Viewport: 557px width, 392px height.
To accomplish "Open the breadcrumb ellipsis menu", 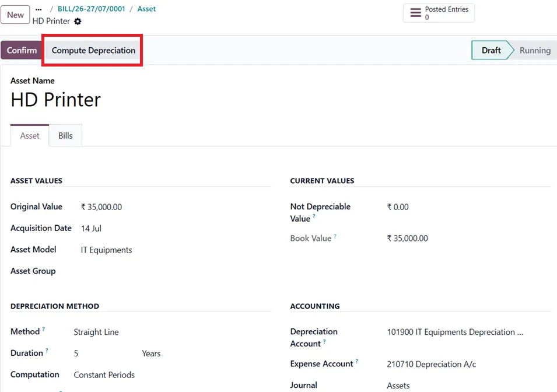I will 38,9.
